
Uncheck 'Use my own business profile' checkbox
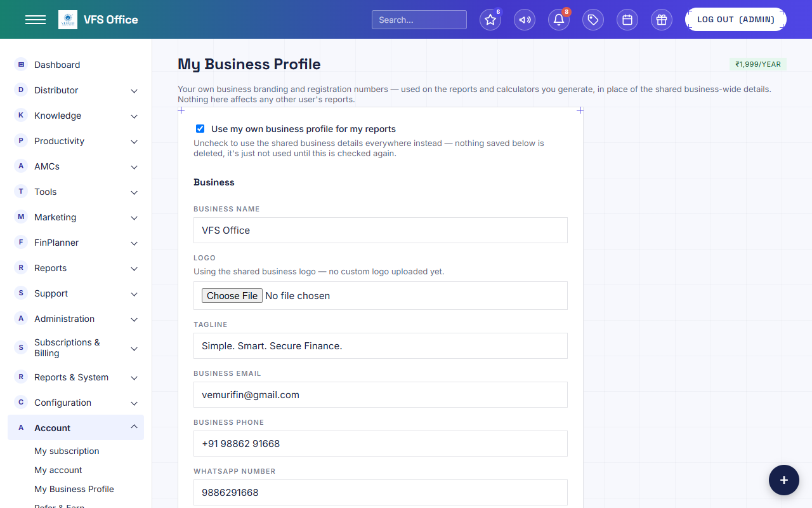click(x=200, y=128)
